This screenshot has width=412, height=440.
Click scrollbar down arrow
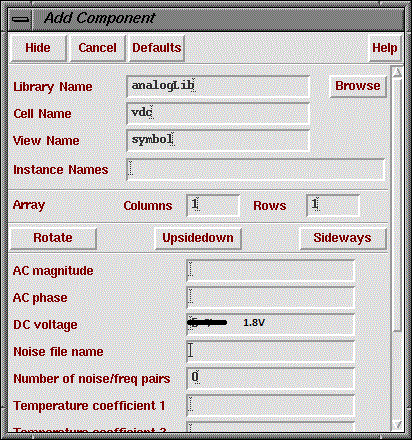(397, 424)
